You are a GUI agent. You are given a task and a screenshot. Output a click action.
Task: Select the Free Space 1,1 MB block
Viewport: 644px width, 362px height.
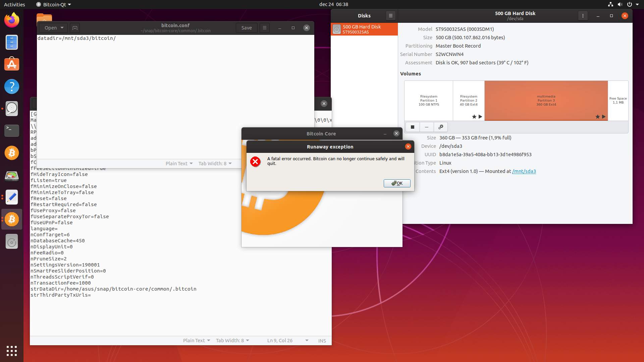coord(618,101)
